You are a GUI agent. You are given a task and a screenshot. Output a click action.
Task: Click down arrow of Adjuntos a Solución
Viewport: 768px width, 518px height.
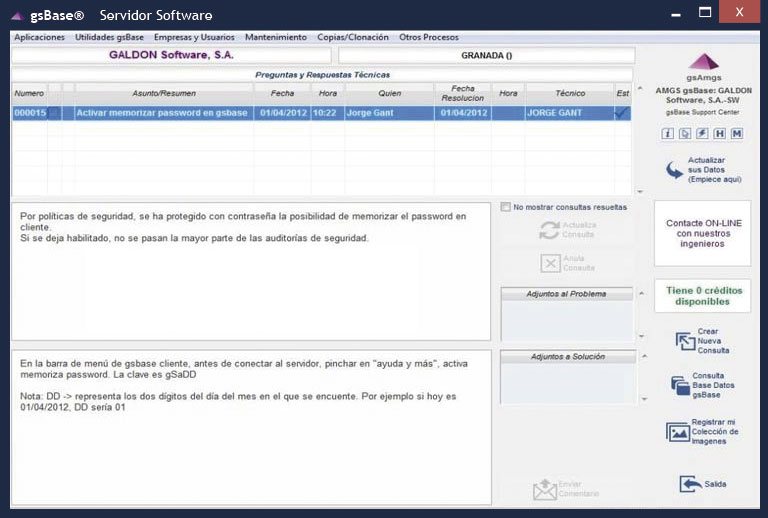(x=645, y=399)
